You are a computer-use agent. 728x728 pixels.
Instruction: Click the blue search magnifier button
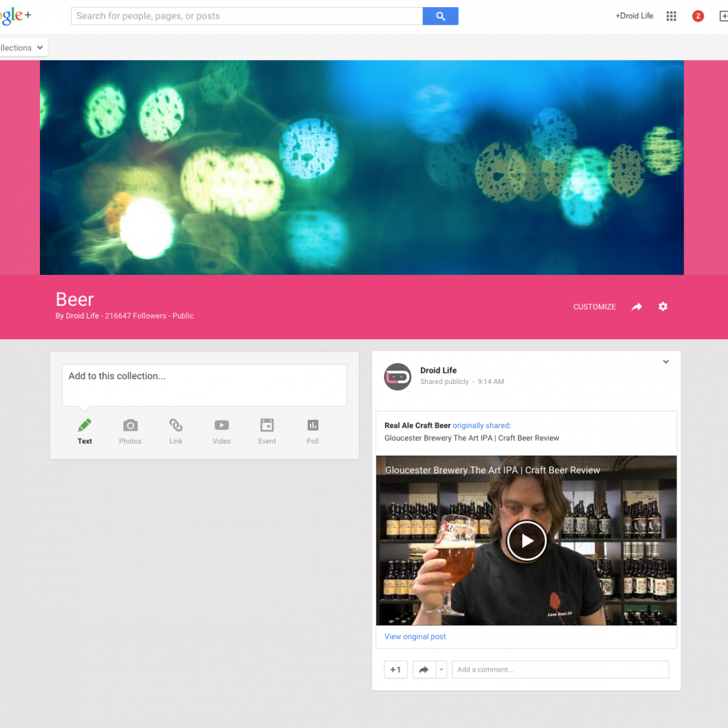coord(440,16)
